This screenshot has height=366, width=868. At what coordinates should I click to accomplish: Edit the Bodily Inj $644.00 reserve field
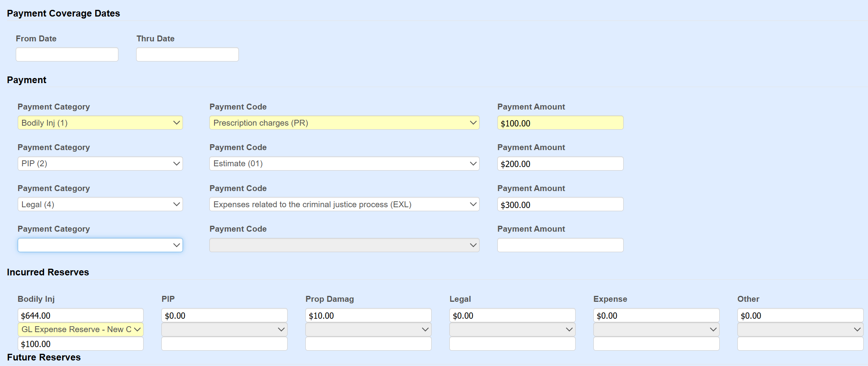[x=80, y=316]
